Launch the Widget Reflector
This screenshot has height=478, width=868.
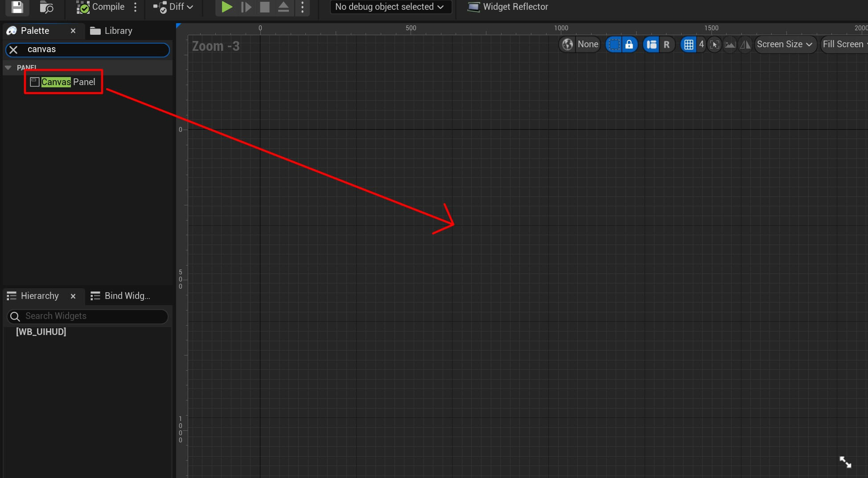coord(508,7)
